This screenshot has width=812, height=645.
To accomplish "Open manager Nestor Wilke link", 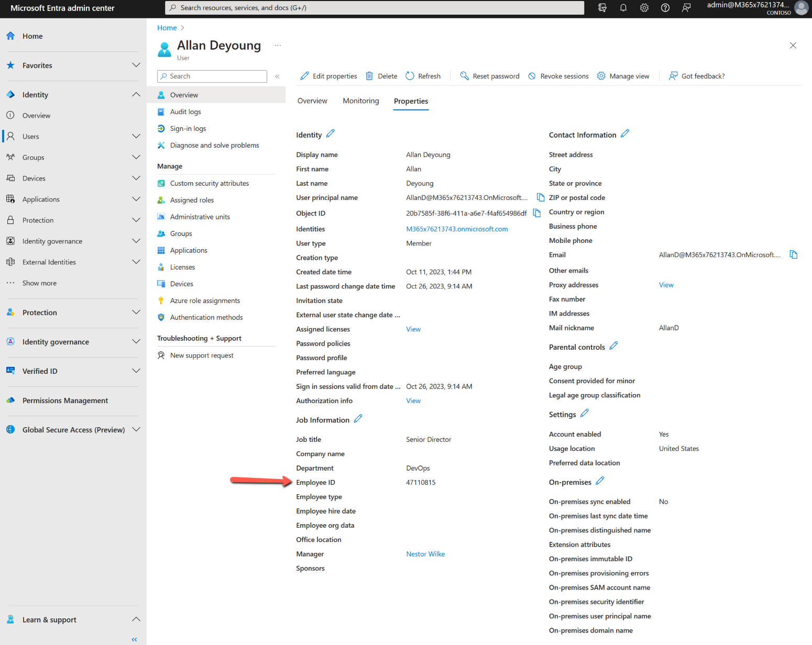I will click(425, 554).
